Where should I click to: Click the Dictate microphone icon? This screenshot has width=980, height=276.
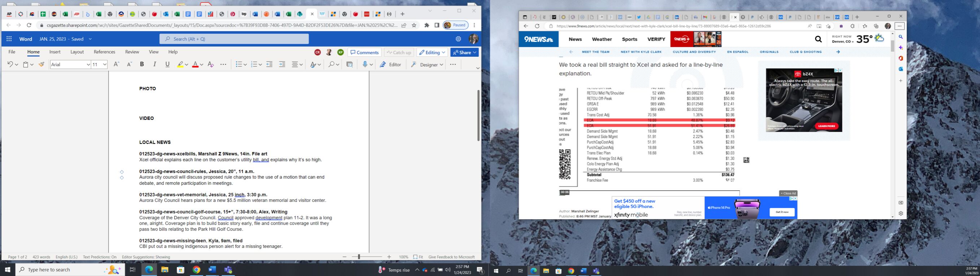pyautogui.click(x=365, y=65)
